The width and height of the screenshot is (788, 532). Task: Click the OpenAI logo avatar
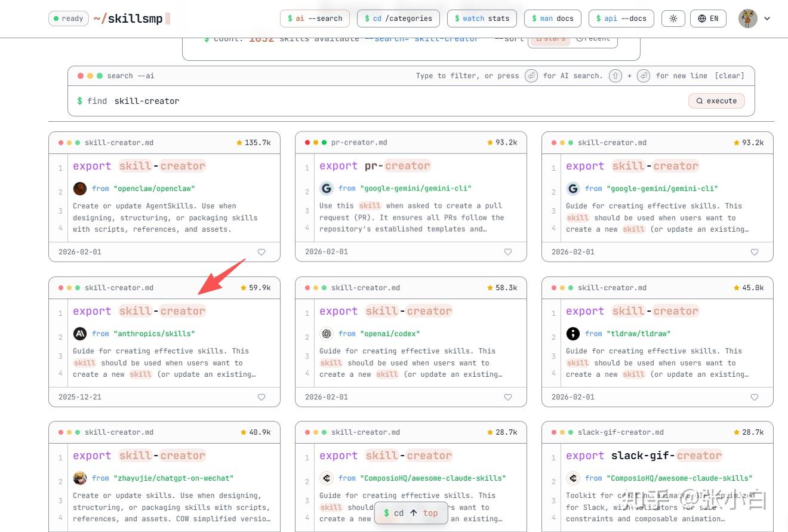tap(327, 334)
